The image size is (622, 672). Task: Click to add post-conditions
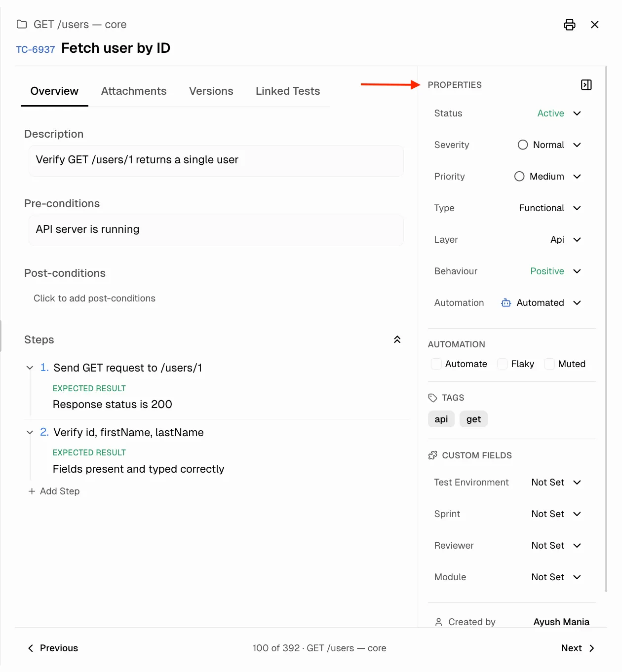pos(94,298)
